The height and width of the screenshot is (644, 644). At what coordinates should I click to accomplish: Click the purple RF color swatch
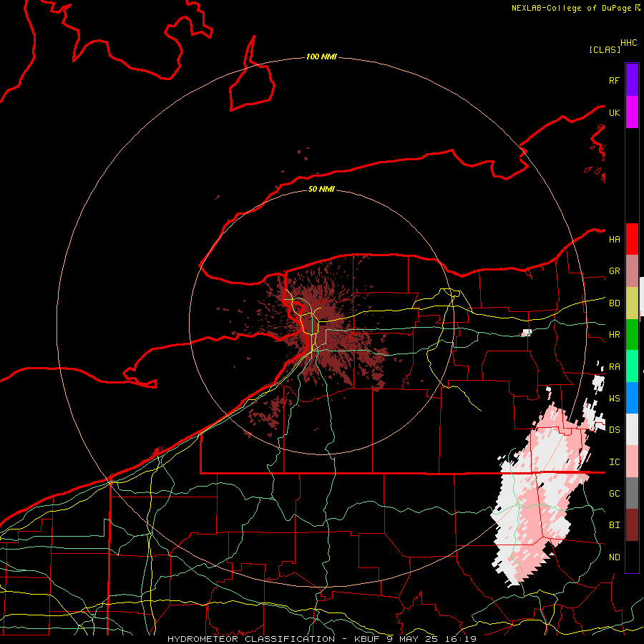[632, 80]
